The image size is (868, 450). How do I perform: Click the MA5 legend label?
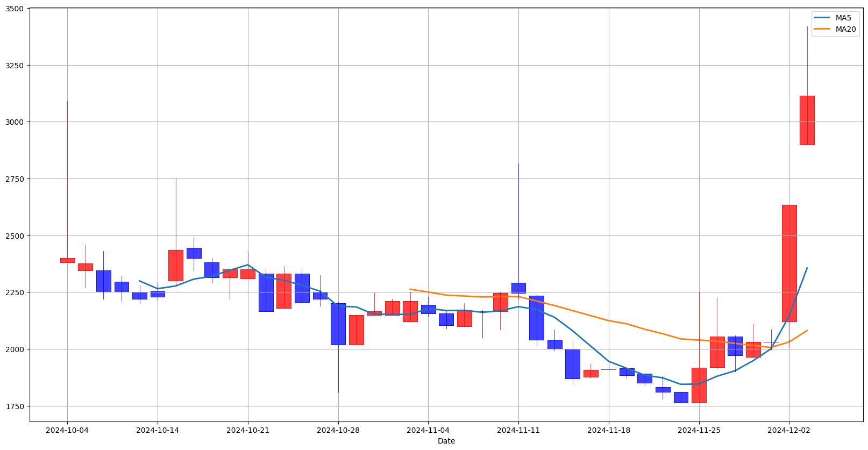pyautogui.click(x=843, y=18)
